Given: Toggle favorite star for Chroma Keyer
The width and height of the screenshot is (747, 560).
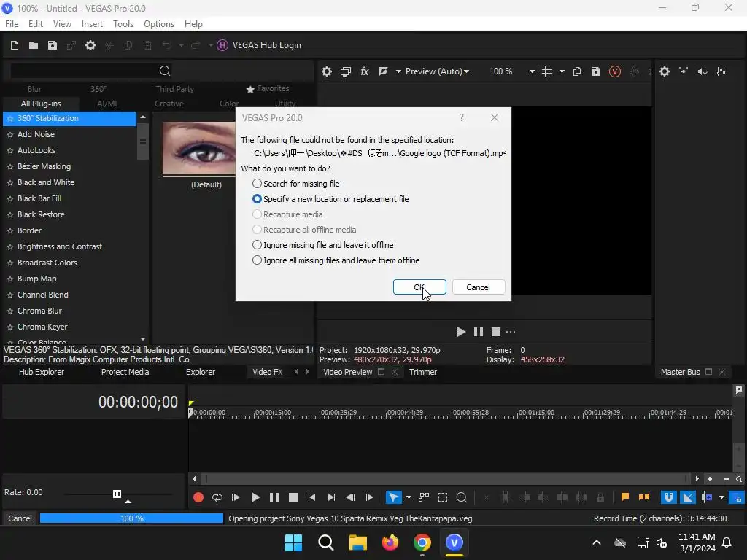Looking at the screenshot, I should (x=10, y=327).
